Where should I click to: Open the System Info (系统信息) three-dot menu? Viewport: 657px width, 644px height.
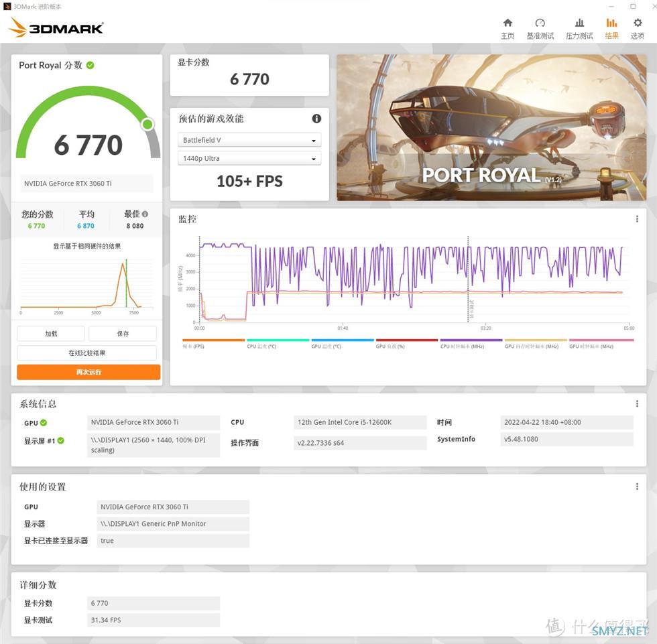[637, 403]
